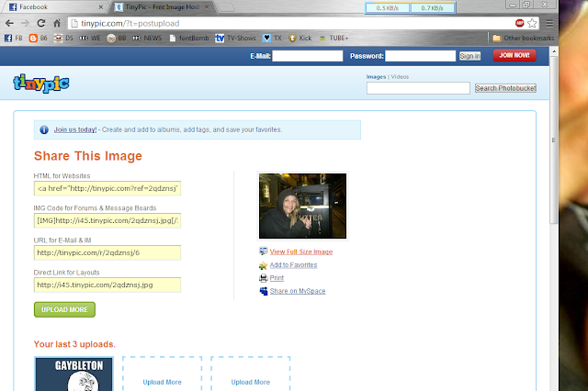Screen dimensions: 588x391
Task: Switch search to Videos
Action: pyautogui.click(x=400, y=76)
